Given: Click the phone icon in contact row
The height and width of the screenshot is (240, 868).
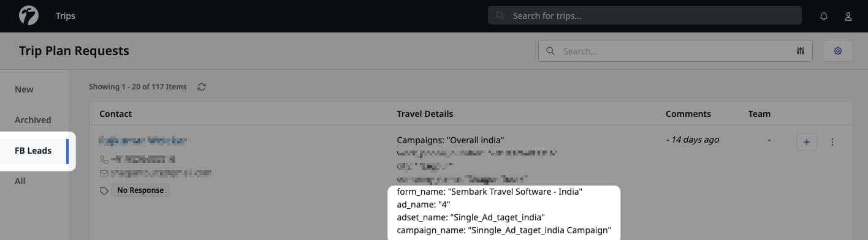Looking at the screenshot, I should (104, 159).
